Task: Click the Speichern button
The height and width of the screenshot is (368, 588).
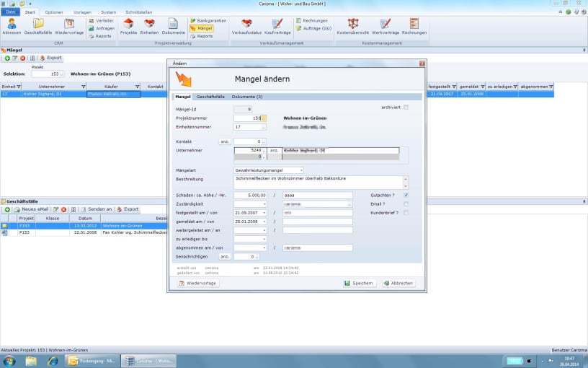Action: click(360, 284)
